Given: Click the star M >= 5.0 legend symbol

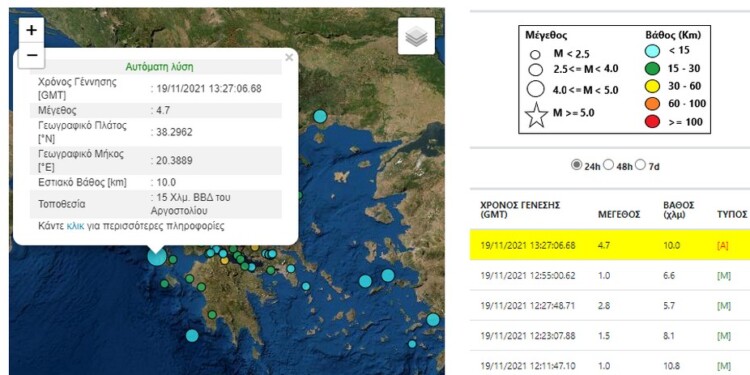Looking at the screenshot, I should (x=536, y=115).
